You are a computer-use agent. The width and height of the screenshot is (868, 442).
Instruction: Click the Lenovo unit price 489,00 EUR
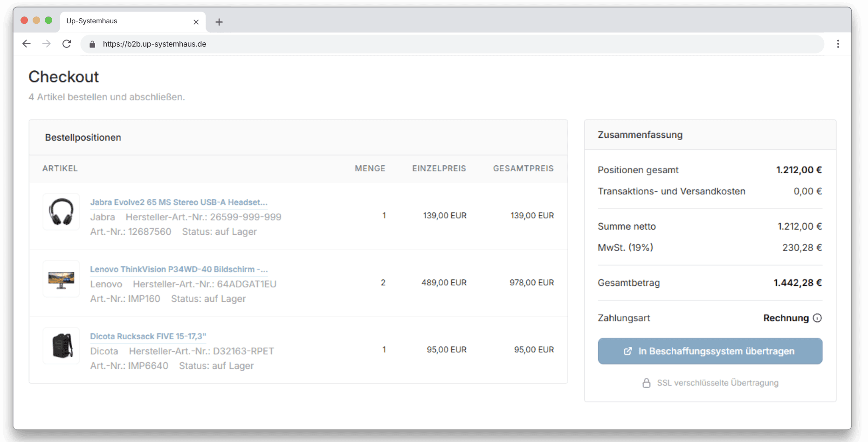click(x=444, y=283)
